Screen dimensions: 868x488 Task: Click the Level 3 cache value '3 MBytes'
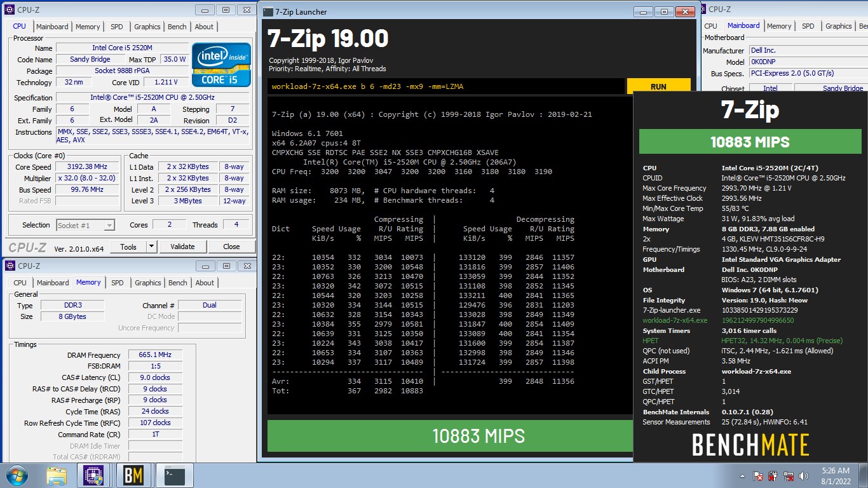point(187,201)
